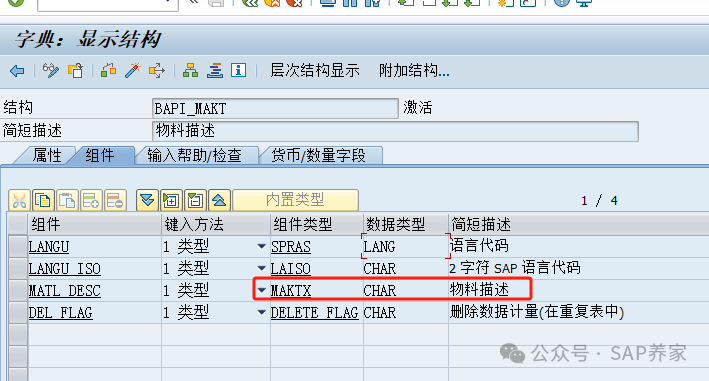
Task: Open the 输入帮助/检查 tab
Action: pos(194,155)
